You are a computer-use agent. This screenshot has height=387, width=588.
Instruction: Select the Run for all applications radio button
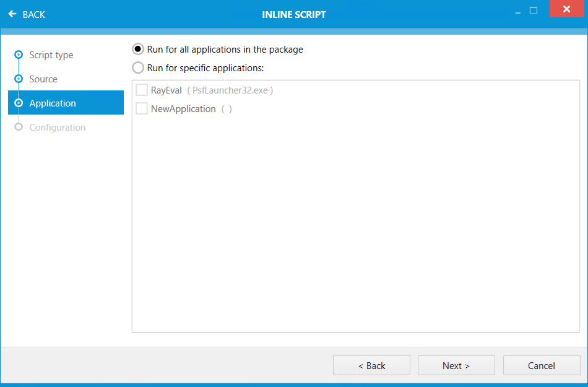(137, 49)
